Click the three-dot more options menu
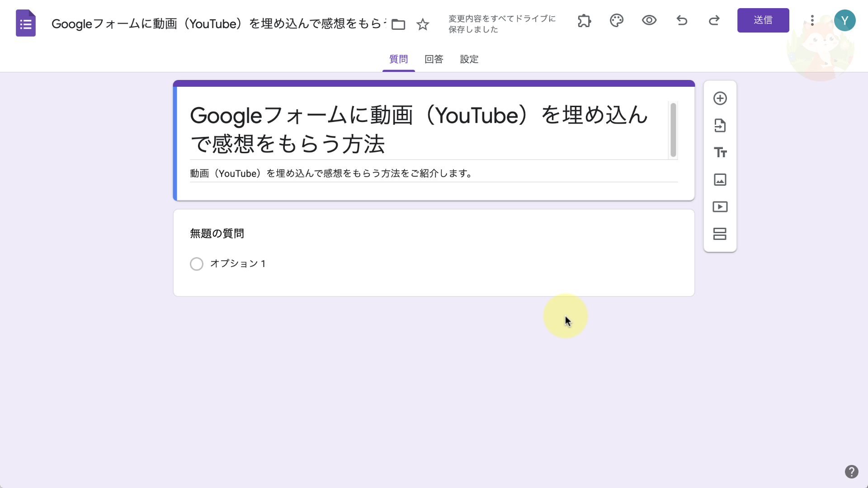The height and width of the screenshot is (488, 868). [812, 20]
